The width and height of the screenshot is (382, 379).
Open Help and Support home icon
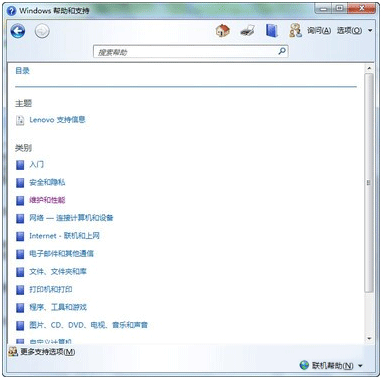pyautogui.click(x=223, y=31)
